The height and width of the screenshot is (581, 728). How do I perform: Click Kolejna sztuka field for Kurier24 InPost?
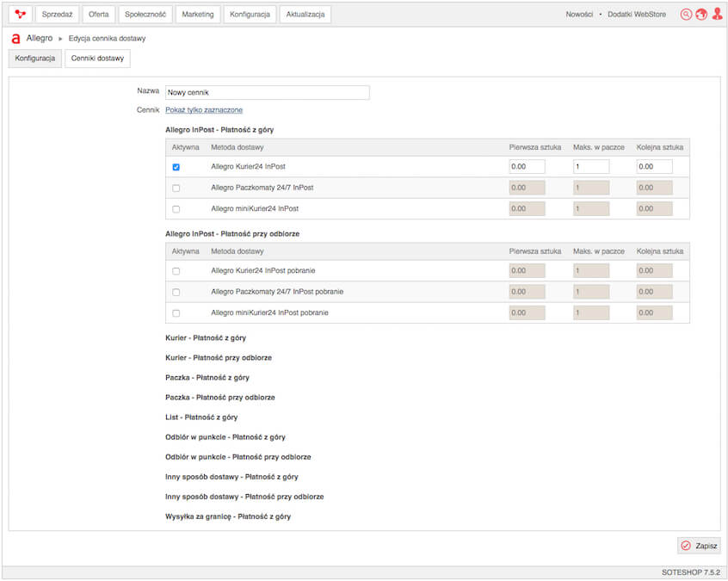point(654,167)
